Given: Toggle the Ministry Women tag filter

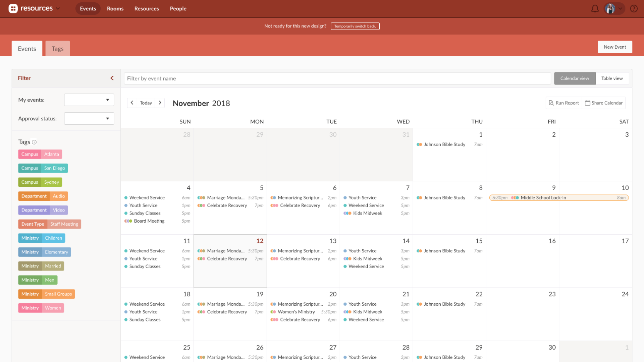Looking at the screenshot, I should 41,308.
